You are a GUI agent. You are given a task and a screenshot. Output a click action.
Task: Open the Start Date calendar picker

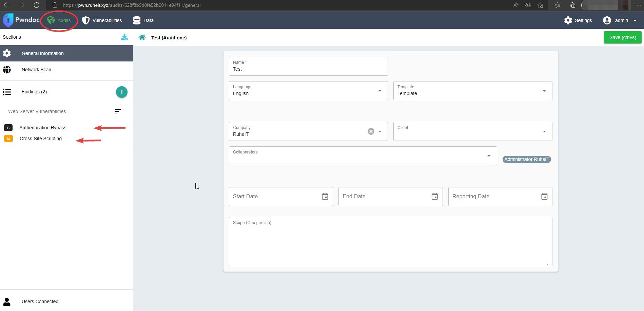(325, 197)
